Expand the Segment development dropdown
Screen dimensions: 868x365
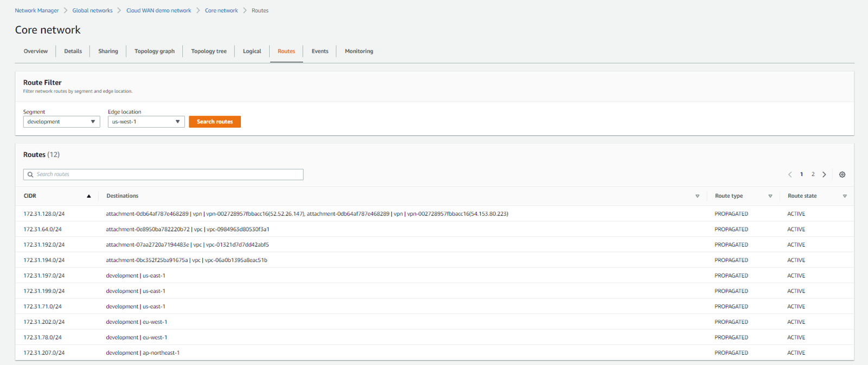(x=61, y=122)
